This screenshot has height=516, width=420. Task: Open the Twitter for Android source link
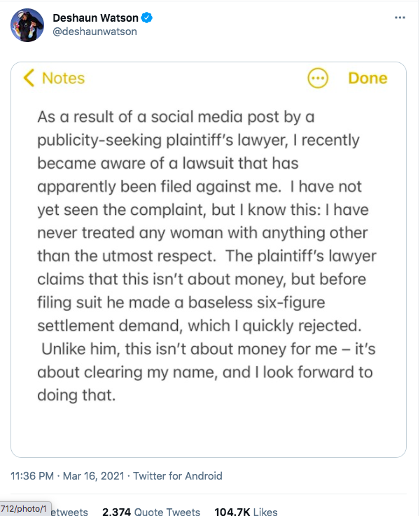(x=178, y=476)
